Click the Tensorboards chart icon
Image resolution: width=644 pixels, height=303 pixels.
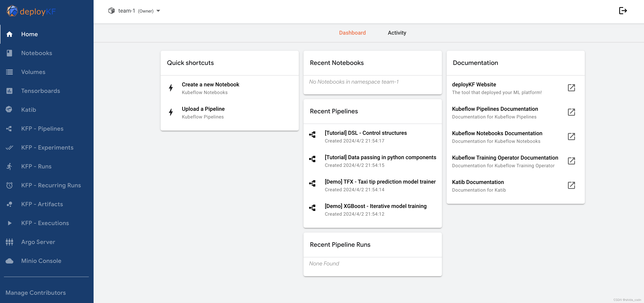click(x=9, y=91)
